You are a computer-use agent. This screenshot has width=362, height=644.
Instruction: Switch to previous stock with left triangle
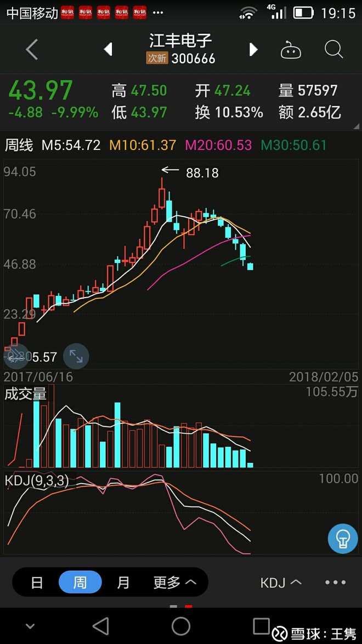tap(108, 50)
